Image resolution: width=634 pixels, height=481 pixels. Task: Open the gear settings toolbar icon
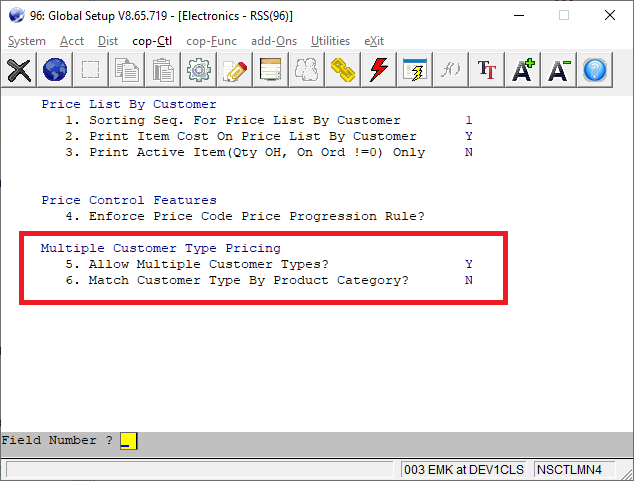(x=199, y=70)
